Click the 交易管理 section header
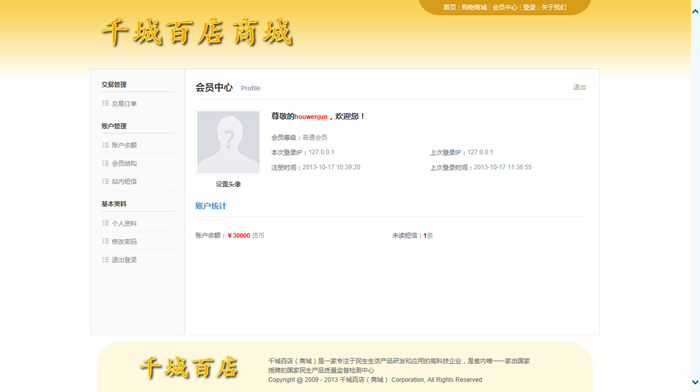 114,84
